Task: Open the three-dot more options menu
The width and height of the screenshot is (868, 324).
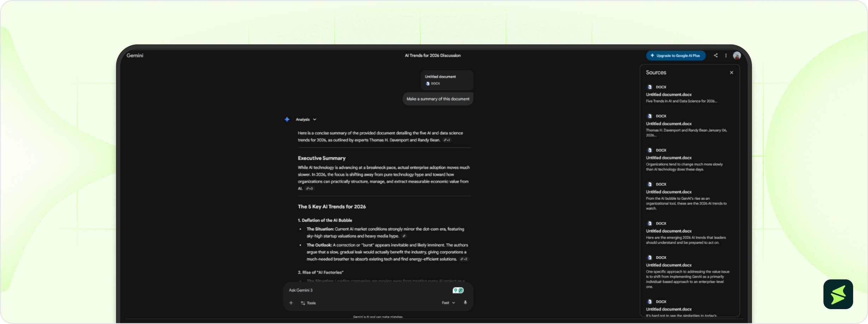Action: pos(726,56)
